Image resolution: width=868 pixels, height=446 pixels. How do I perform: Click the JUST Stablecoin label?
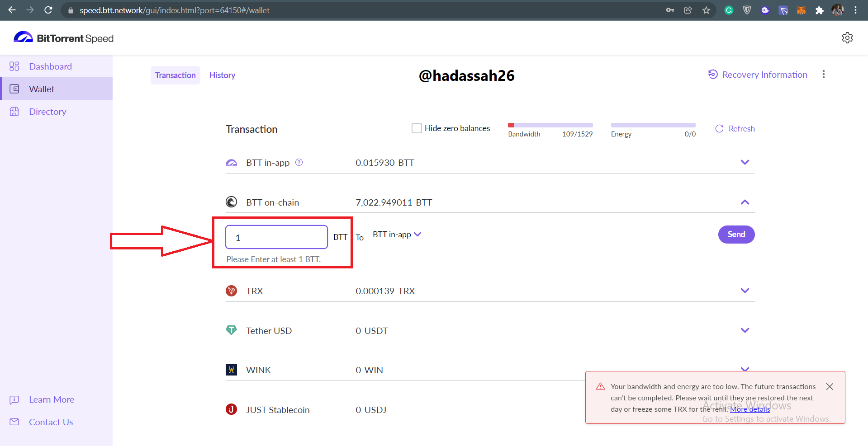click(278, 410)
